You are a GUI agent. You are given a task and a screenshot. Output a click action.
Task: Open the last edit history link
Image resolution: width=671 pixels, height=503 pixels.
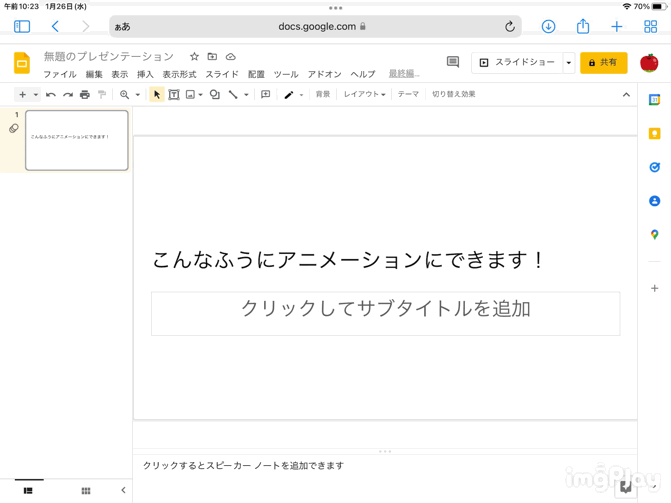coord(404,74)
